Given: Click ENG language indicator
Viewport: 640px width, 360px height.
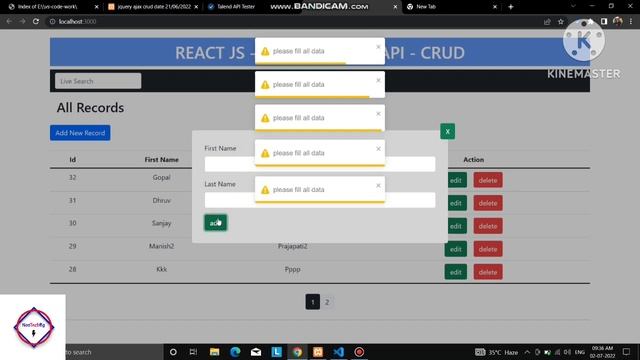Looking at the screenshot, I should (580, 352).
